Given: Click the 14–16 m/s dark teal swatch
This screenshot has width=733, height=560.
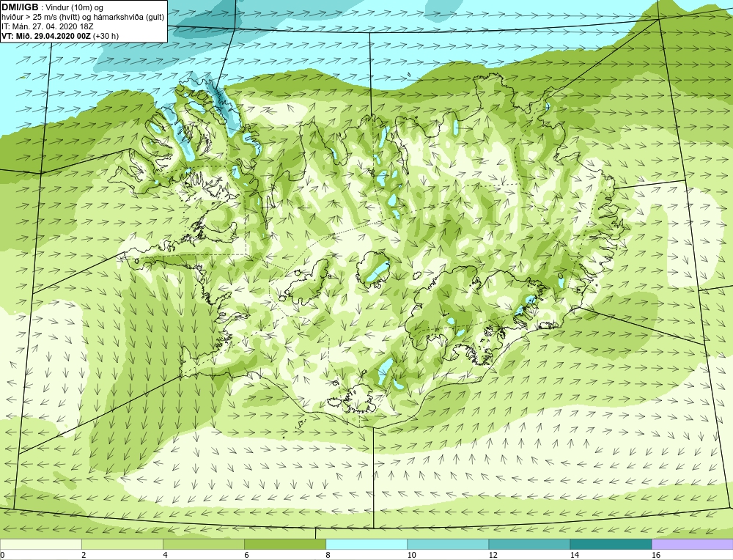Looking at the screenshot, I should click(610, 544).
